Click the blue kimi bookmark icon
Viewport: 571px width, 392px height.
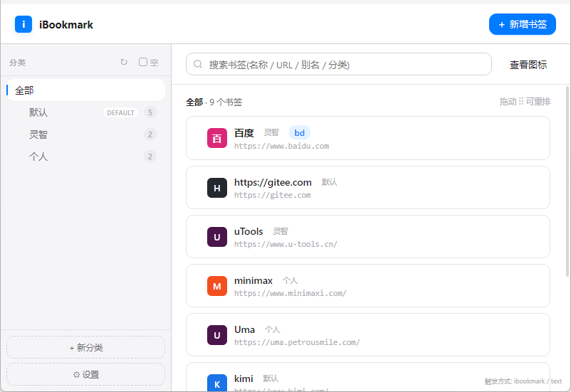tap(217, 383)
